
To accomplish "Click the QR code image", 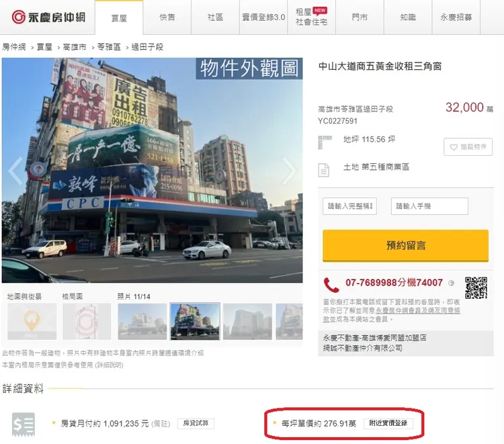I will [476, 288].
